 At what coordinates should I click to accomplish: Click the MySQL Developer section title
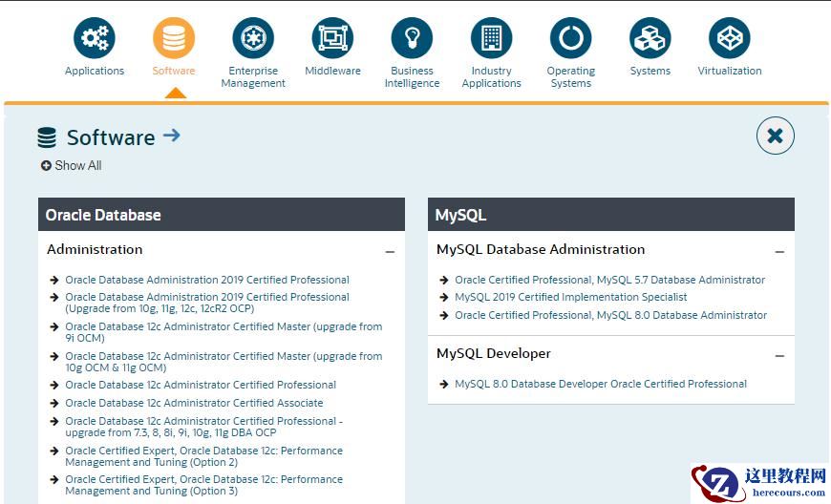tap(494, 353)
